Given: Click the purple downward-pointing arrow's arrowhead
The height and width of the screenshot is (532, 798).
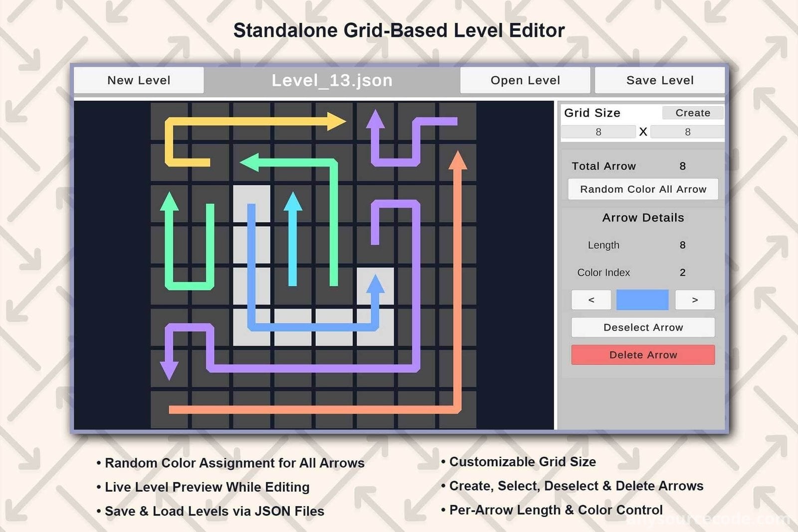Looking at the screenshot, I should pos(169,370).
